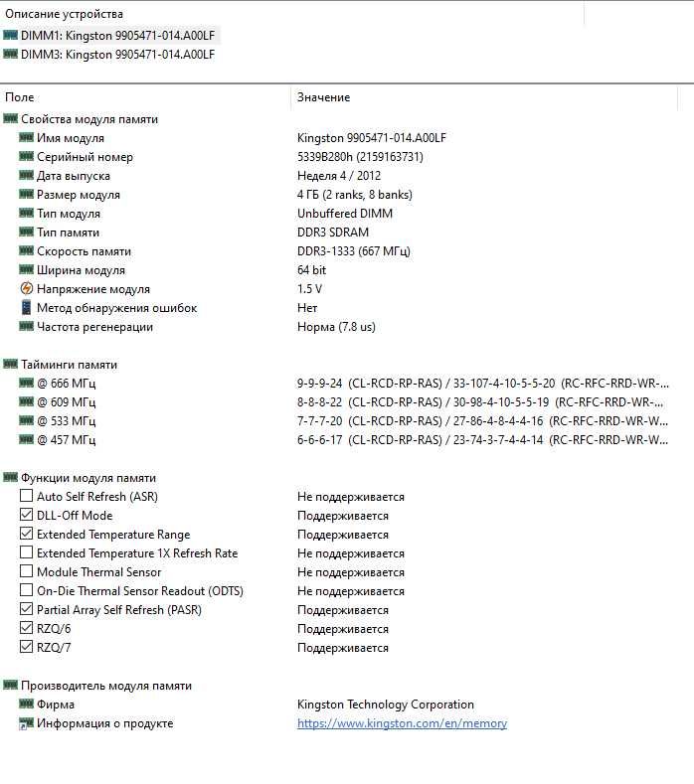694x784 pixels.
Task: Toggle RZQ/6 checkbox
Action: 26,628
